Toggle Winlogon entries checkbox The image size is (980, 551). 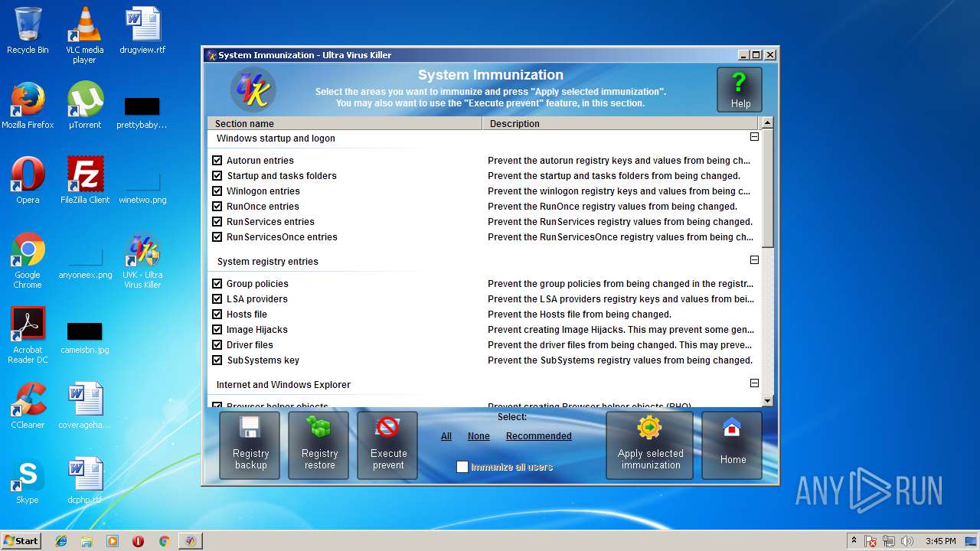[x=217, y=191]
